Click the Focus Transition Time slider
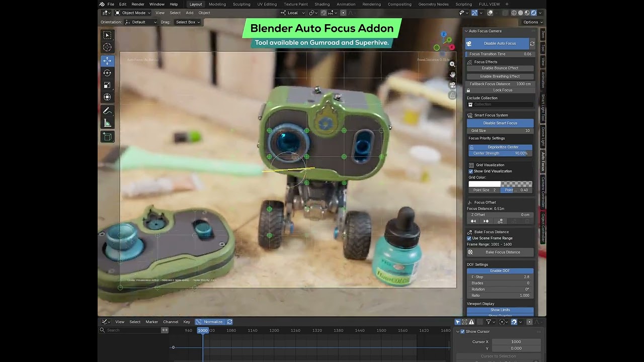Viewport: 644px width, 362px height. pyautogui.click(x=500, y=54)
